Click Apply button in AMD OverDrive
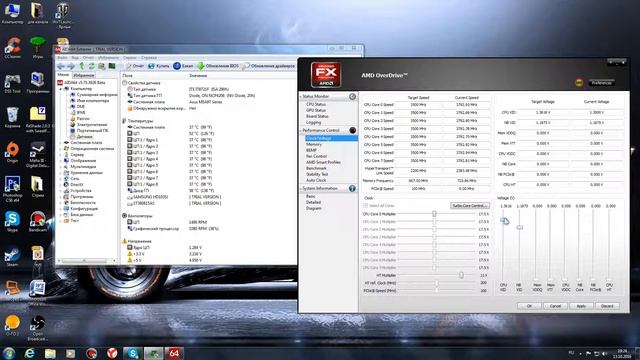The height and width of the screenshot is (360, 640). pyautogui.click(x=581, y=306)
